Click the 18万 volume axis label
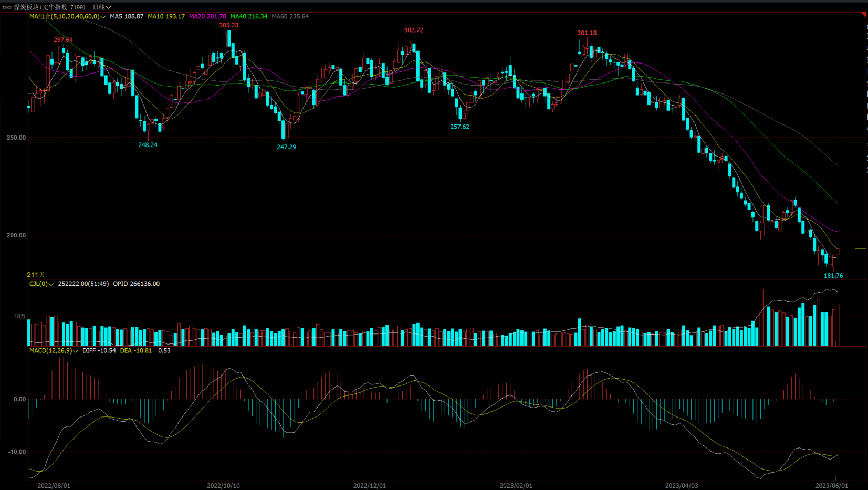 tap(20, 316)
